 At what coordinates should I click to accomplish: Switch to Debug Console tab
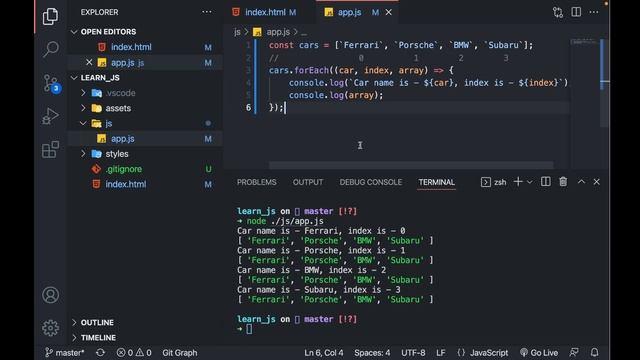tap(371, 182)
